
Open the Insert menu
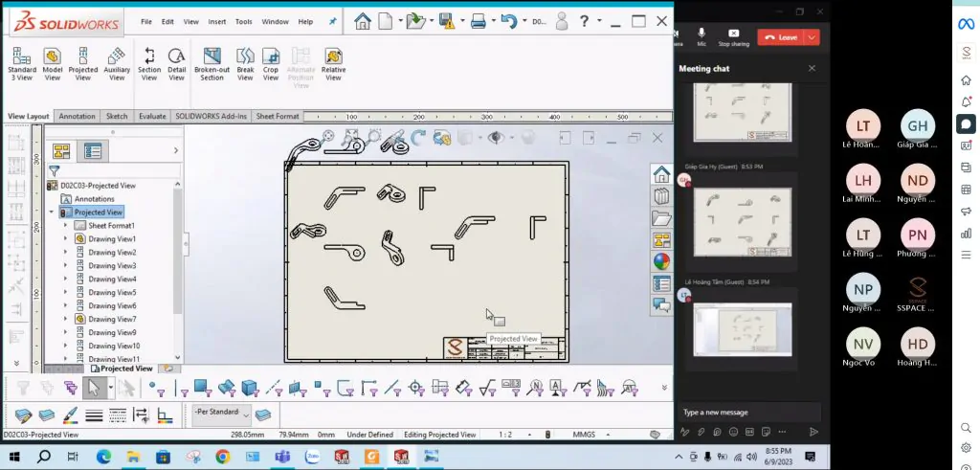(x=217, y=21)
